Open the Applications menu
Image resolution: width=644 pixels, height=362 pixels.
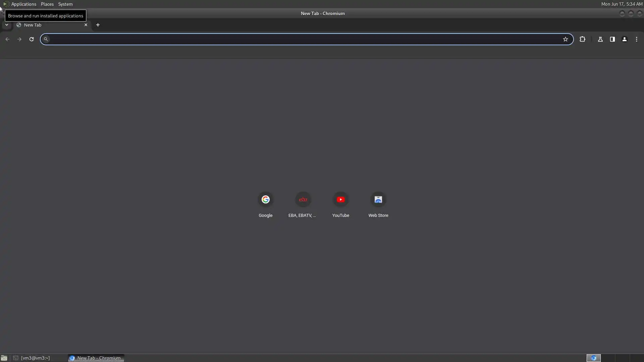[x=23, y=4]
